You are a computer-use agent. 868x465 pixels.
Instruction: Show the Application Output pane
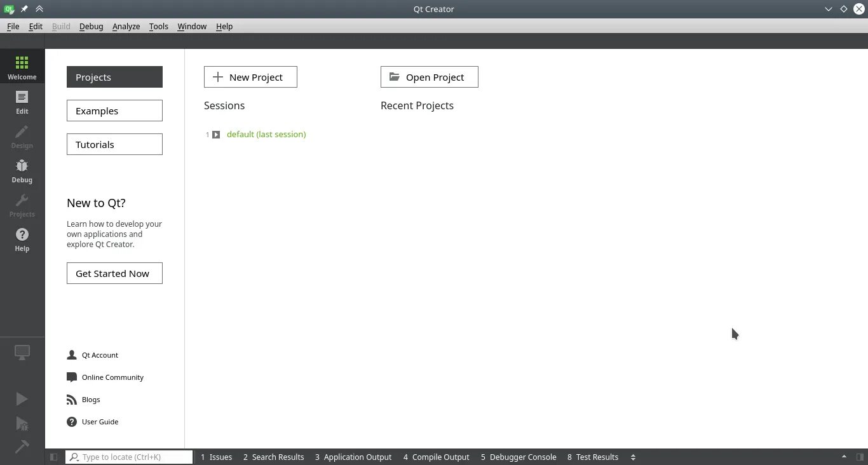tap(353, 457)
